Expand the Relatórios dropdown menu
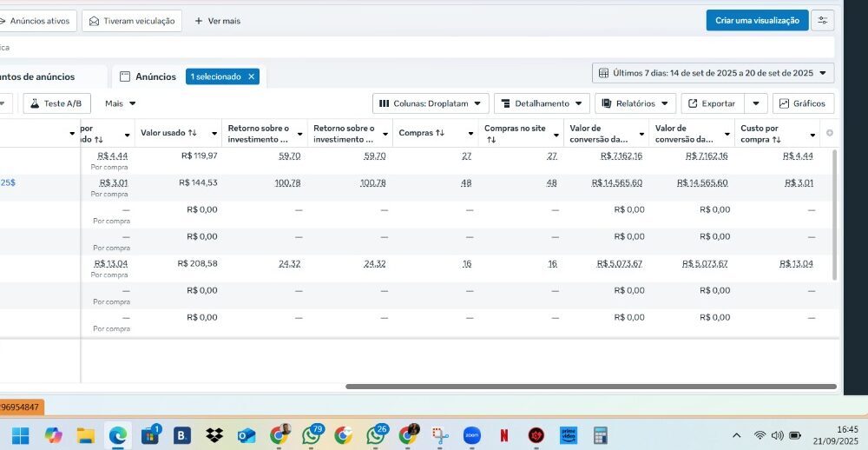 (x=635, y=103)
